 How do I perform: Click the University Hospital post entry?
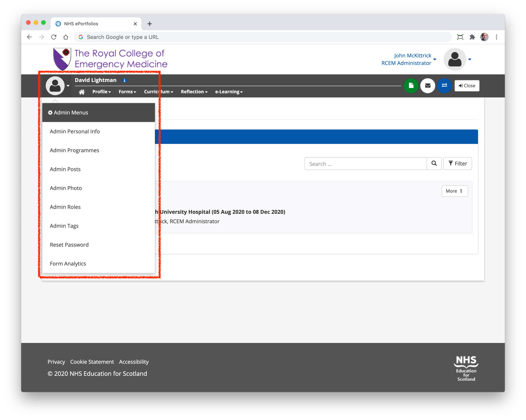[220, 212]
